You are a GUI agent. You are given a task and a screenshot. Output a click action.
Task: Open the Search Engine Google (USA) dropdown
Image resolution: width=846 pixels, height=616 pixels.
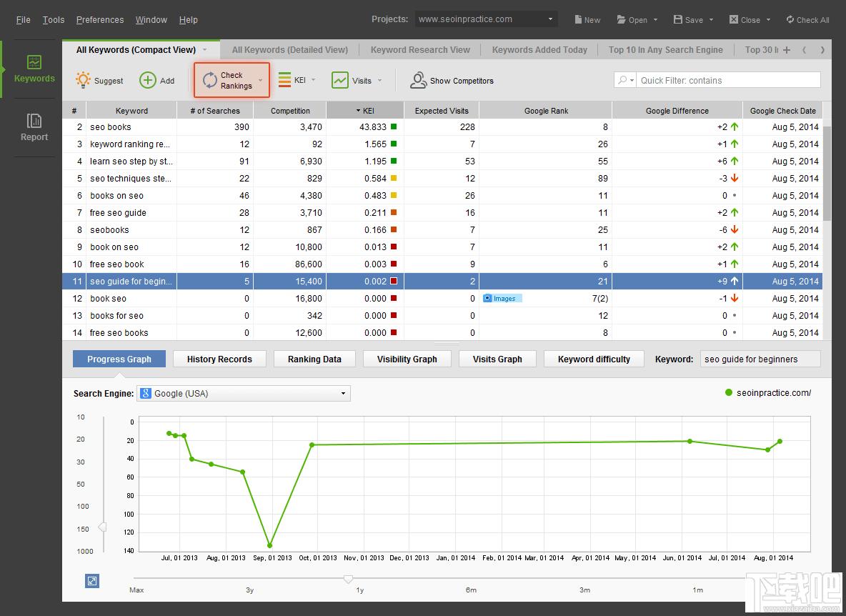coord(244,393)
